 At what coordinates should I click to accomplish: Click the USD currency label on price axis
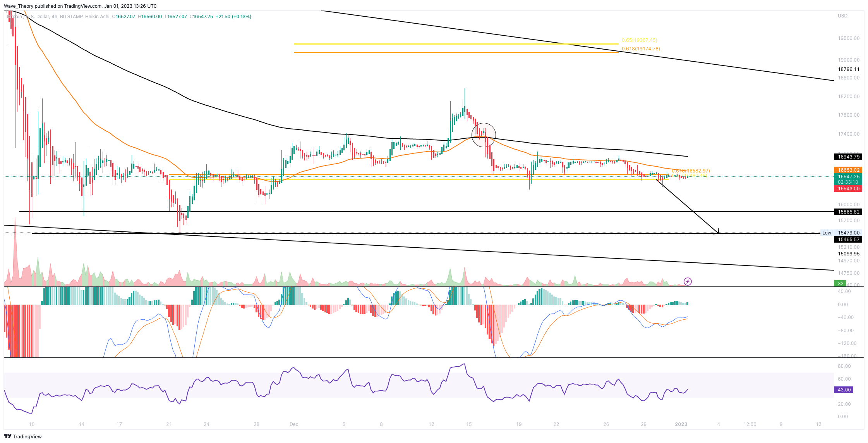(842, 16)
